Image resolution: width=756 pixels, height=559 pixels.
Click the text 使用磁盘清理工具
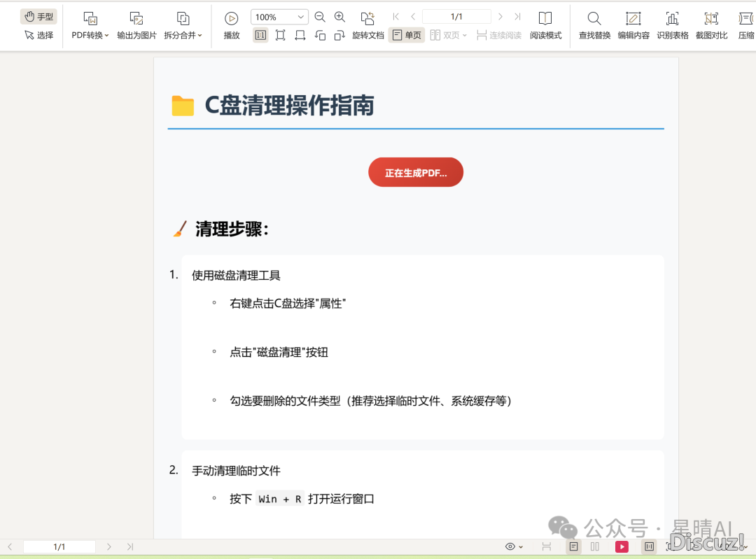236,275
